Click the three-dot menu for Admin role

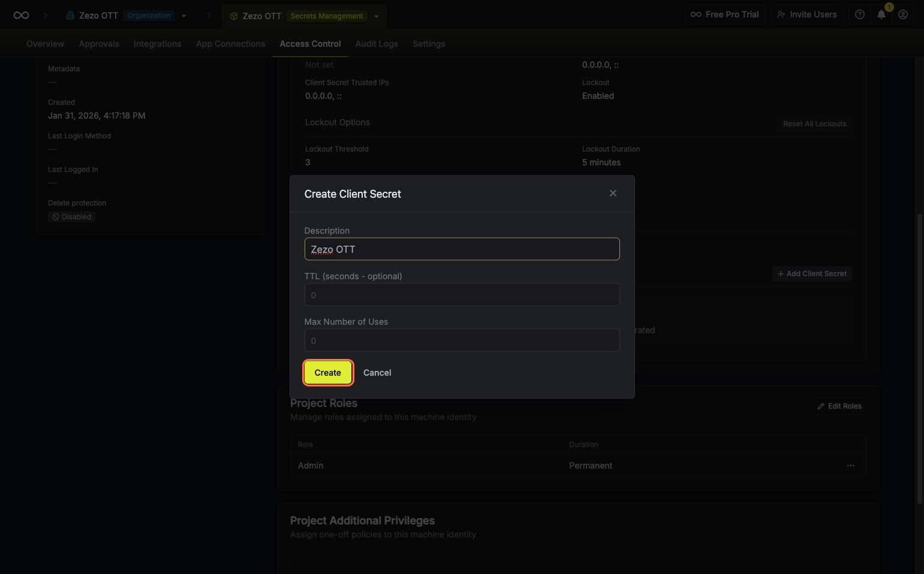pos(850,466)
